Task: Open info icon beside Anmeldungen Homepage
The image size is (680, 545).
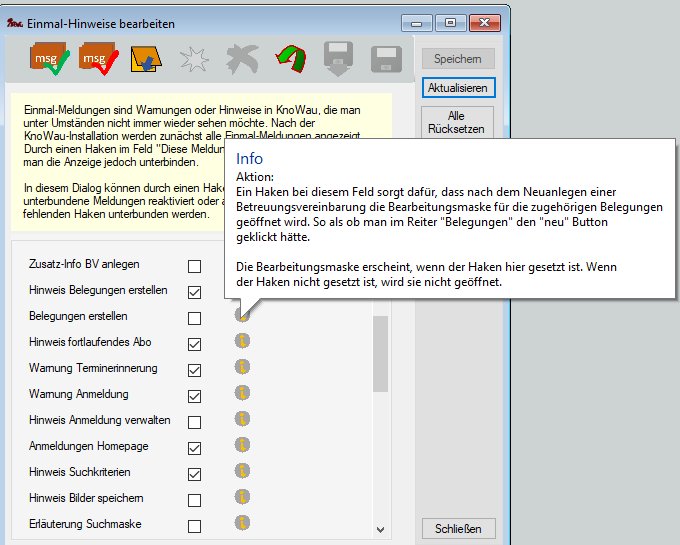Action: coord(241,446)
